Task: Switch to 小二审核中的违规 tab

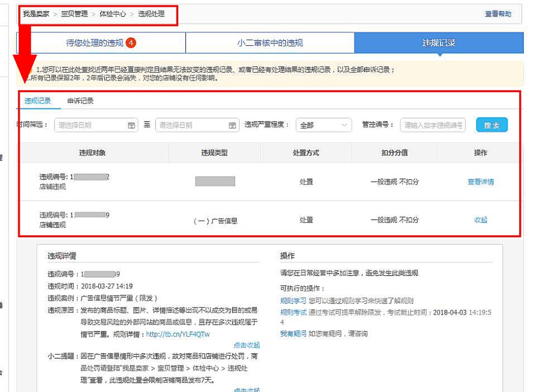Action: pyautogui.click(x=270, y=43)
